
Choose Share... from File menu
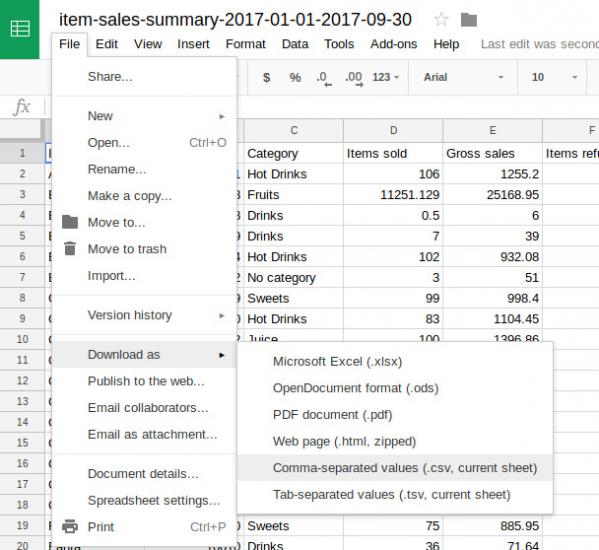click(144, 77)
